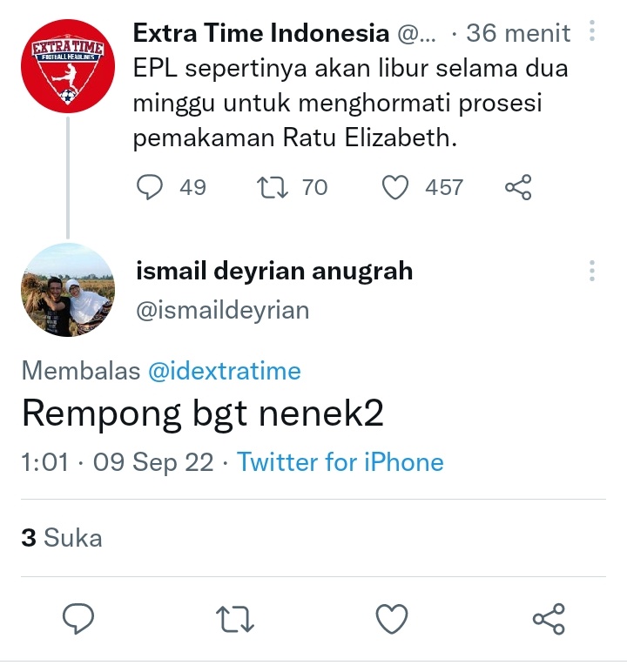
Task: Reply to Extra Time Indonesia tweet
Action: pyautogui.click(x=149, y=187)
